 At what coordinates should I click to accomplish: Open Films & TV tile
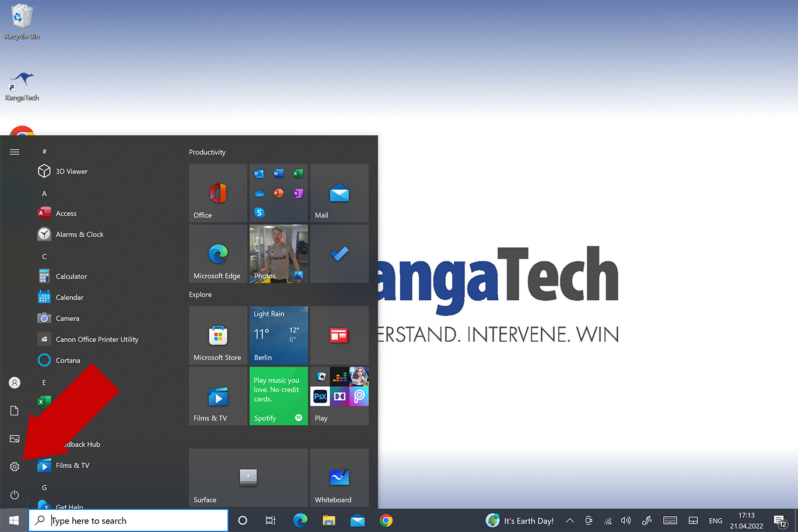pos(218,396)
